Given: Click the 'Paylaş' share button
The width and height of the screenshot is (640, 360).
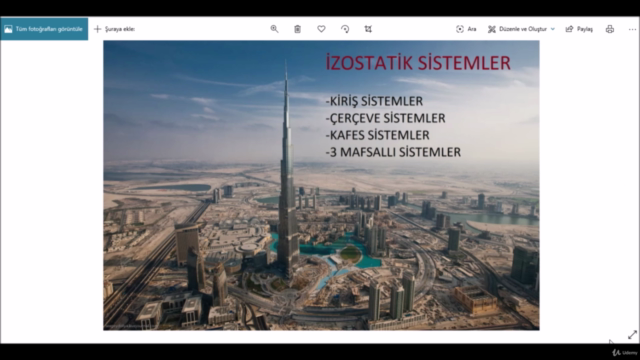Looking at the screenshot, I should [579, 29].
